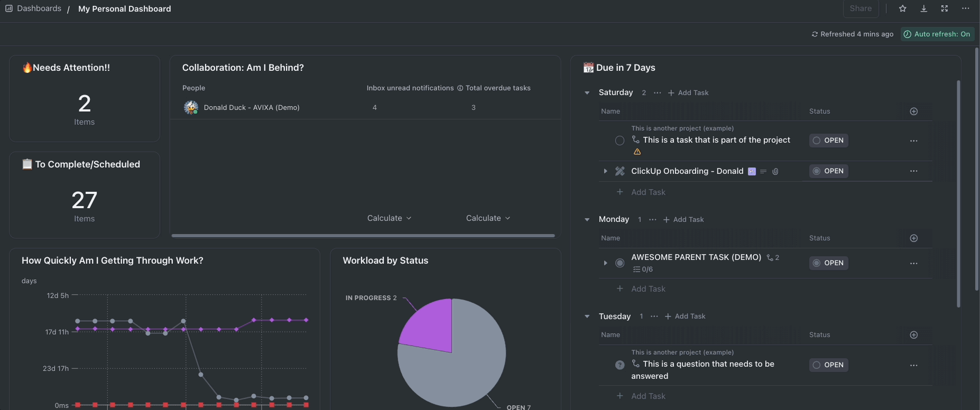Click the info icon beside Total overdue tasks

pyautogui.click(x=460, y=88)
